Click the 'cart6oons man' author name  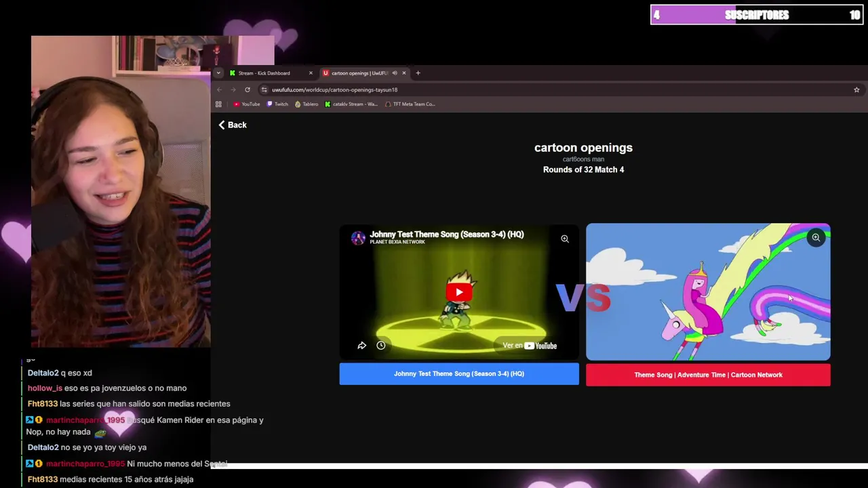583,159
